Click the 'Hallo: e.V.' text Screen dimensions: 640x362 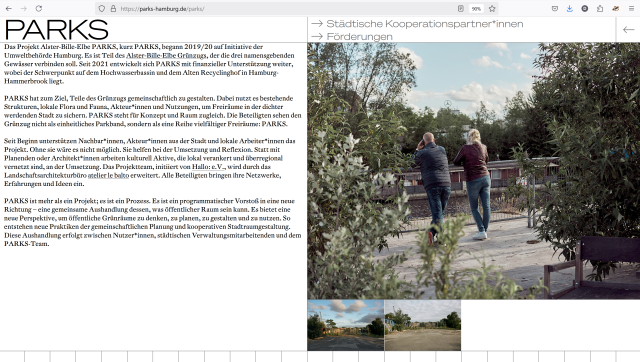[209, 167]
